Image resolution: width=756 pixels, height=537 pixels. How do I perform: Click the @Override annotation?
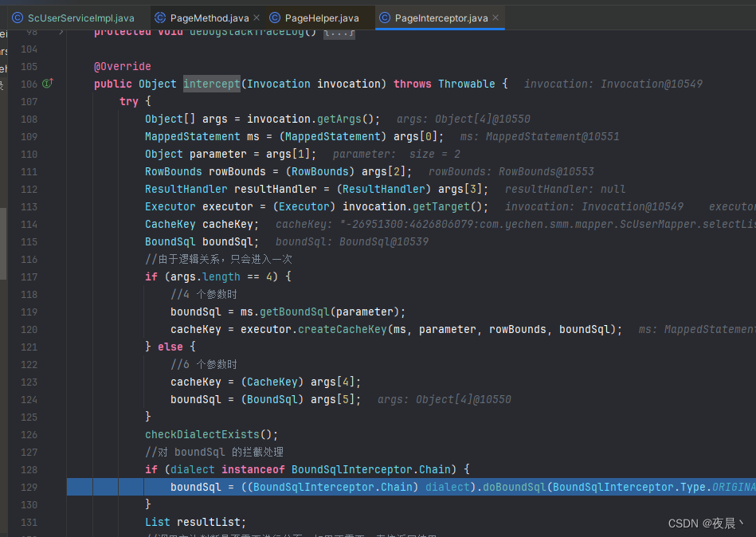tap(123, 66)
